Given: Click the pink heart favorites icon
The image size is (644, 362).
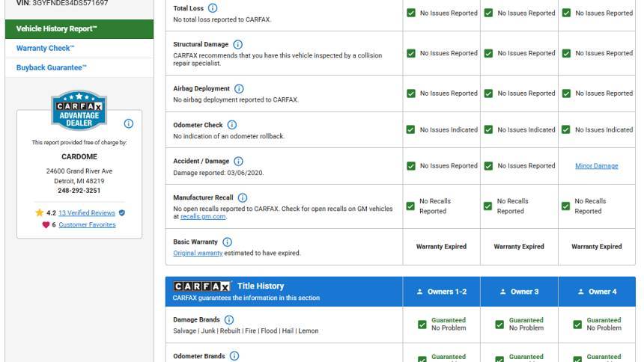Looking at the screenshot, I should click(46, 225).
